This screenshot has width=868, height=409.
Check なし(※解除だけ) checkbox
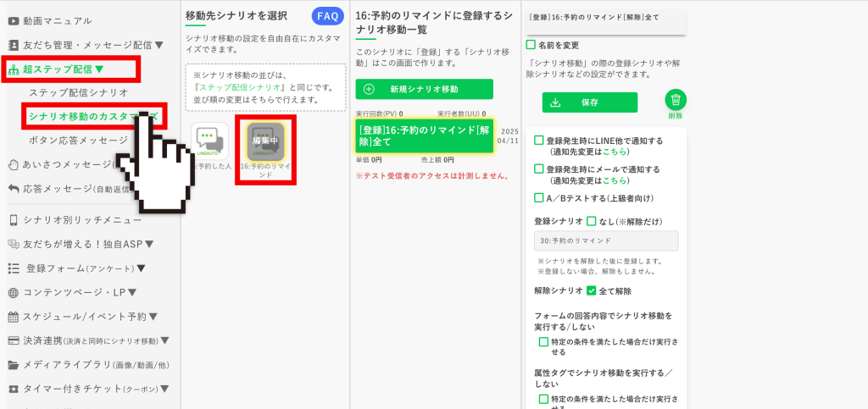tap(591, 221)
